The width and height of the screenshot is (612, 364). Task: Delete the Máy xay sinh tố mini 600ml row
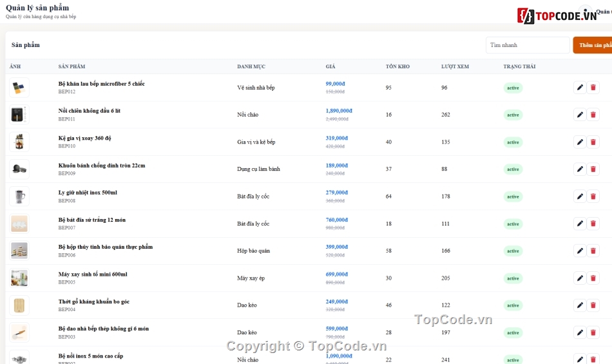tap(593, 278)
